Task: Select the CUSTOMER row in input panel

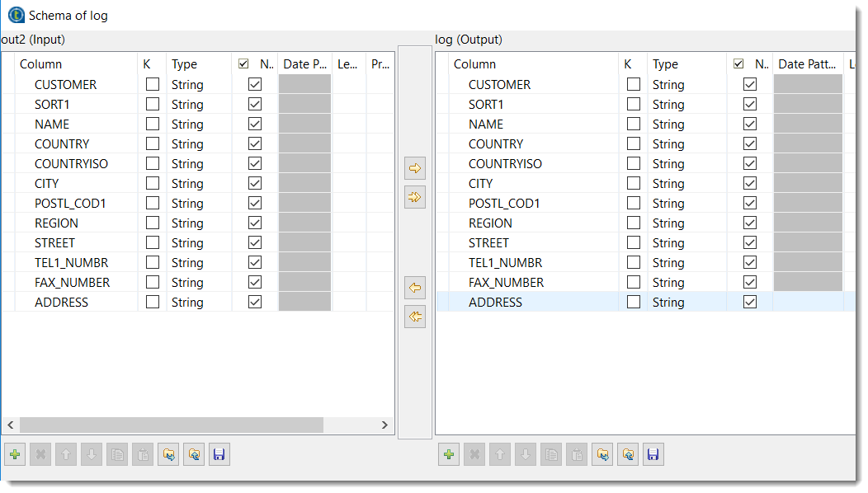Action: [x=198, y=84]
